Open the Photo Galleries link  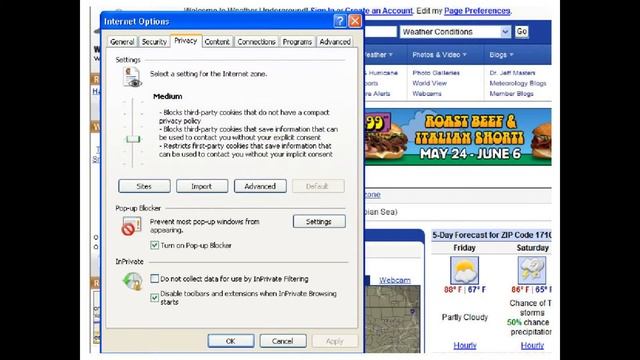click(436, 73)
